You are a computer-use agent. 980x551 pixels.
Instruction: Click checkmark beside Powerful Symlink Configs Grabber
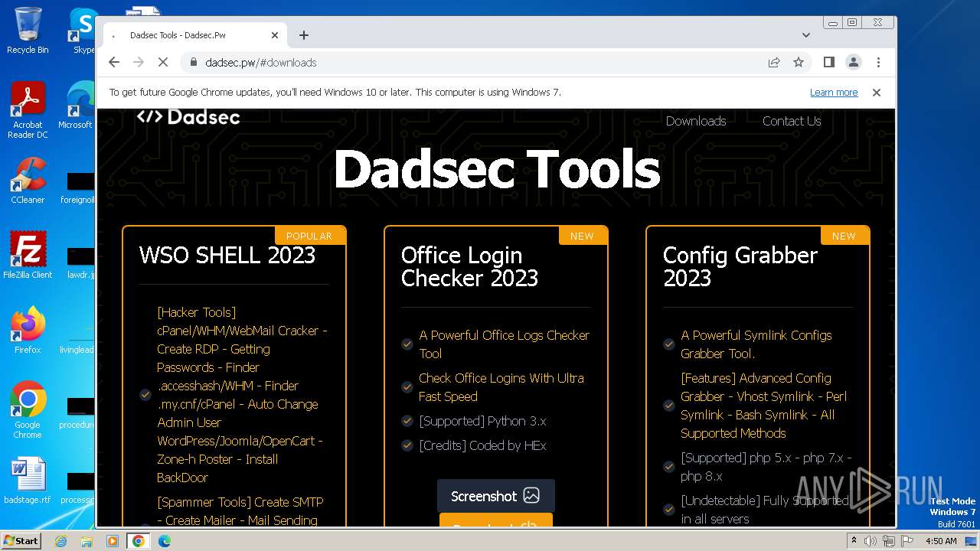point(669,344)
